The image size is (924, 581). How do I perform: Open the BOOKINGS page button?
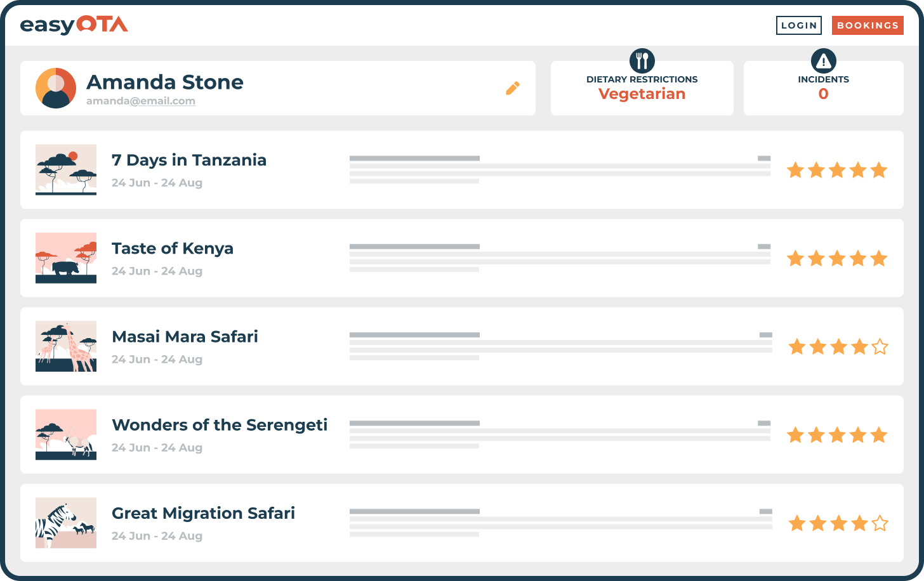tap(868, 25)
